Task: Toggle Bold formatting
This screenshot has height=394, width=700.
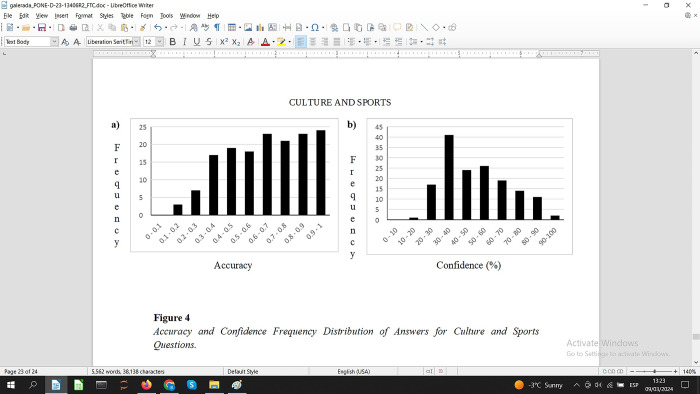Action: (x=172, y=41)
